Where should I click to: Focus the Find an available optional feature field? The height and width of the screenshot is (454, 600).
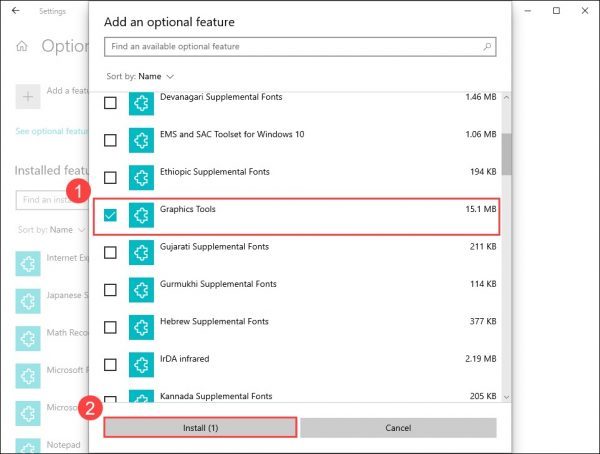pyautogui.click(x=300, y=47)
